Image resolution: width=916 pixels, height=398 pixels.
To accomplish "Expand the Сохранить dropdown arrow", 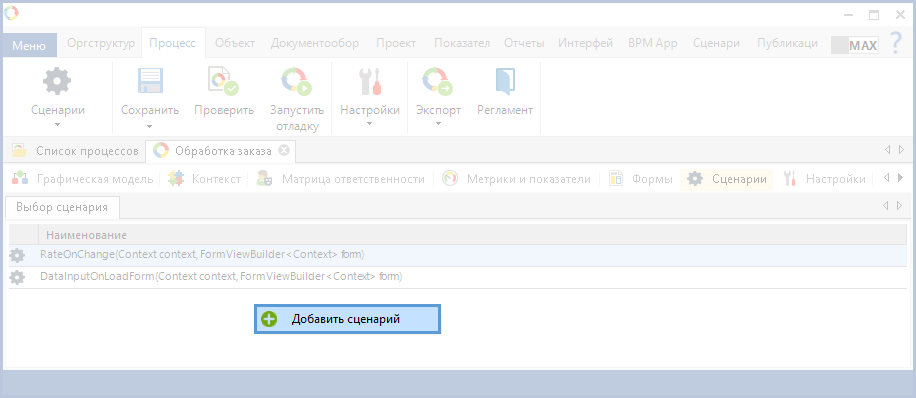I will [150, 126].
